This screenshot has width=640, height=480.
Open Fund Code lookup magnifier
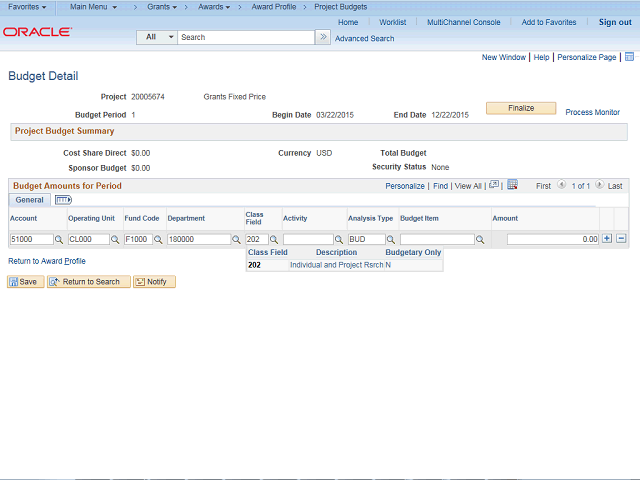(x=158, y=240)
